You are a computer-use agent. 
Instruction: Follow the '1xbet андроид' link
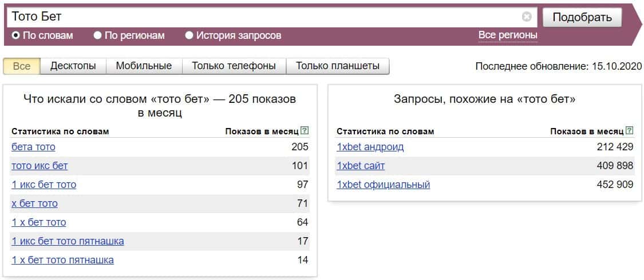click(x=370, y=147)
